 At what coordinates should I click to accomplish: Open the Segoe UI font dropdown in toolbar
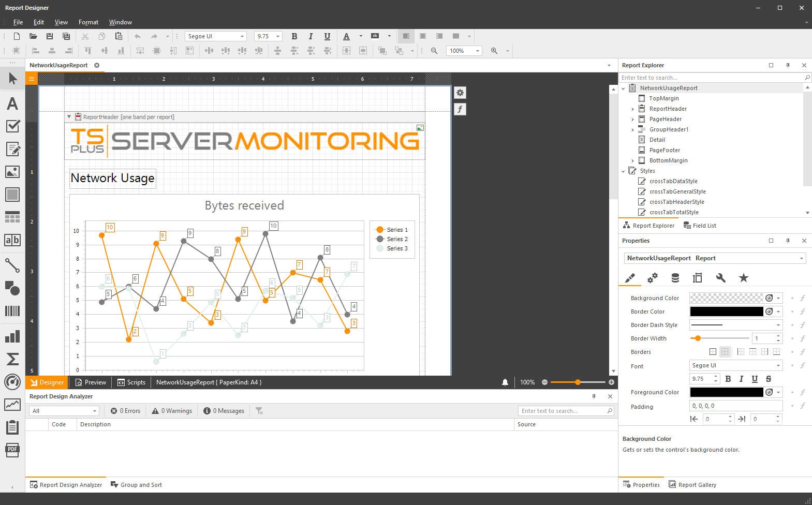pos(242,36)
